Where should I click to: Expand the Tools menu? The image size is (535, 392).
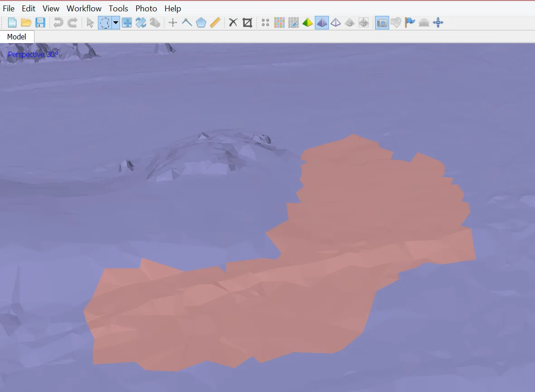(118, 9)
